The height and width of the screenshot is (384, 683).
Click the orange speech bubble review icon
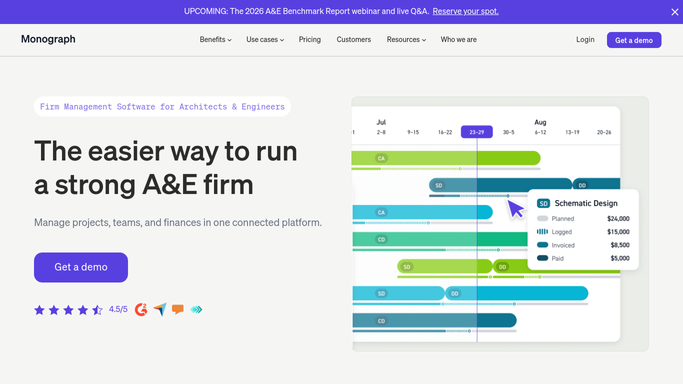pos(178,310)
